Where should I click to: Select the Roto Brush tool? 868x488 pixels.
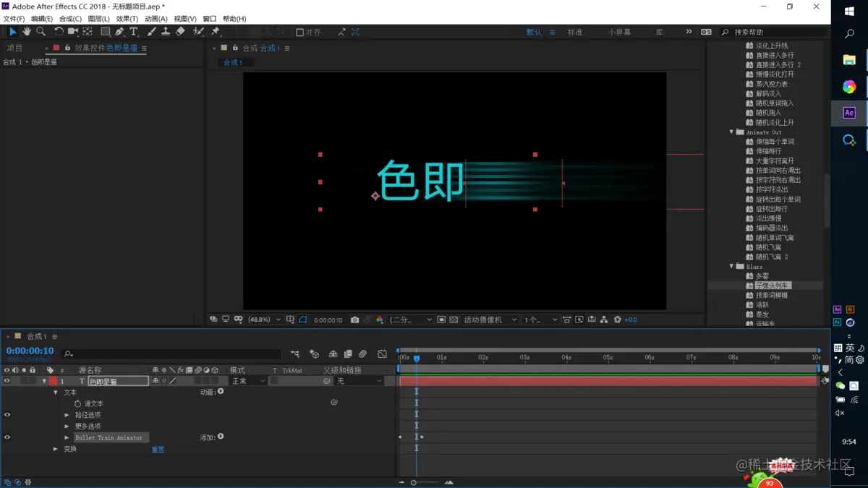tap(198, 32)
